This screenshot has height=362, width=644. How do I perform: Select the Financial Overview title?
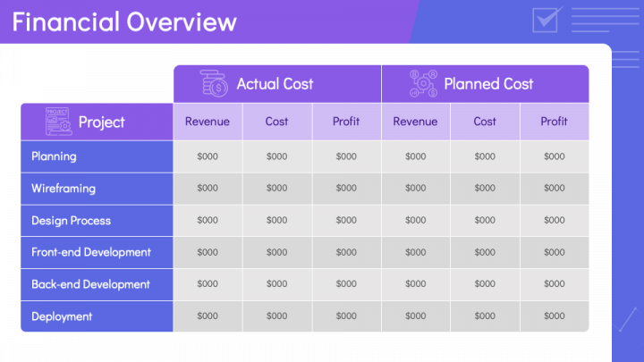point(124,21)
